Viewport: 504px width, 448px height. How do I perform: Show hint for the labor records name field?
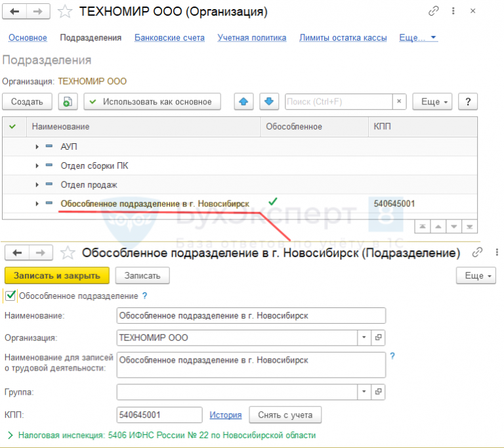click(392, 356)
